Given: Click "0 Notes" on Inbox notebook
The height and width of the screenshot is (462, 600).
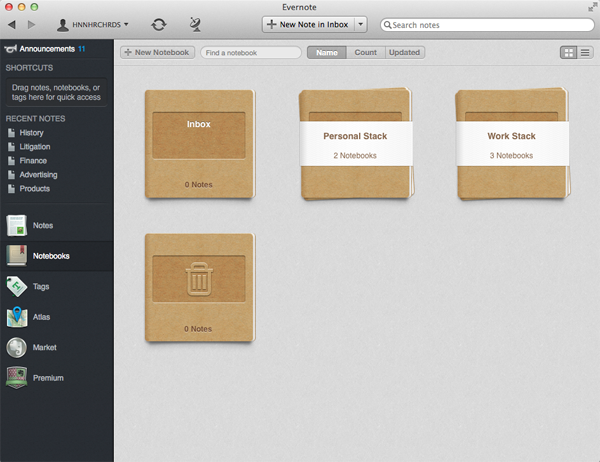Looking at the screenshot, I should [x=199, y=184].
